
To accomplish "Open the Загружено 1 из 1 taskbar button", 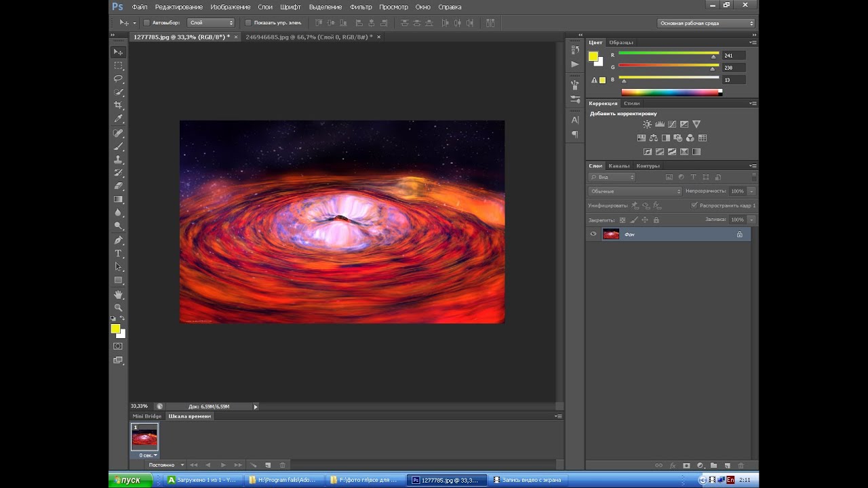I will 203,480.
